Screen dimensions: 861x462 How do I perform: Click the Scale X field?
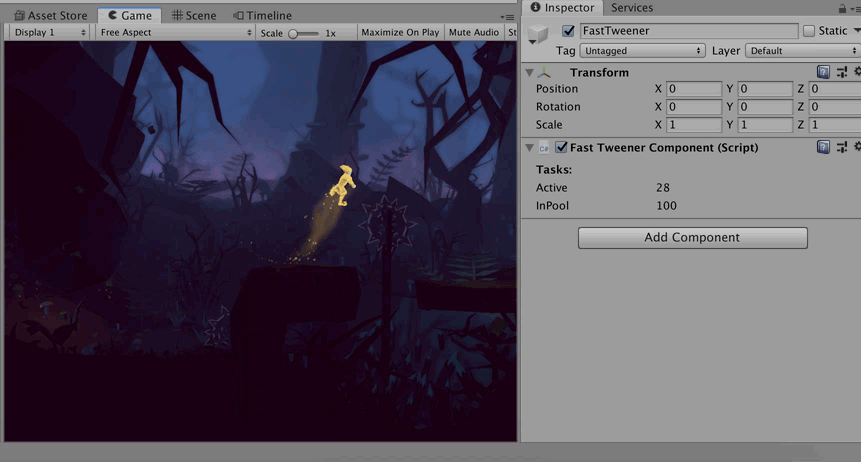point(694,125)
